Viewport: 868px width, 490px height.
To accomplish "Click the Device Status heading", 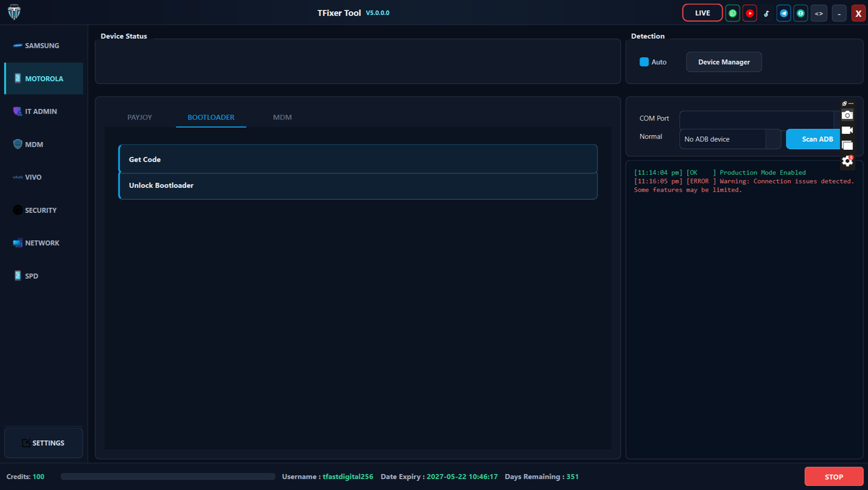I will (x=124, y=36).
